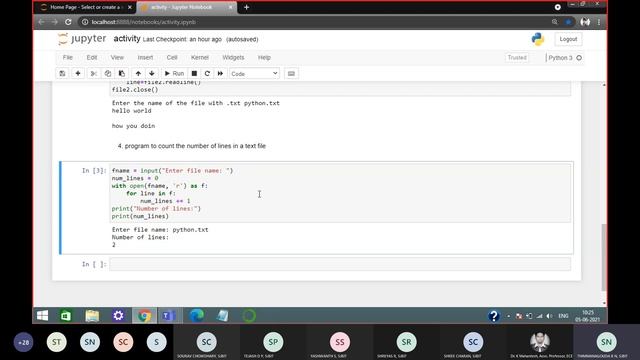Open the Widgets menu
The width and height of the screenshot is (640, 360).
(x=233, y=58)
